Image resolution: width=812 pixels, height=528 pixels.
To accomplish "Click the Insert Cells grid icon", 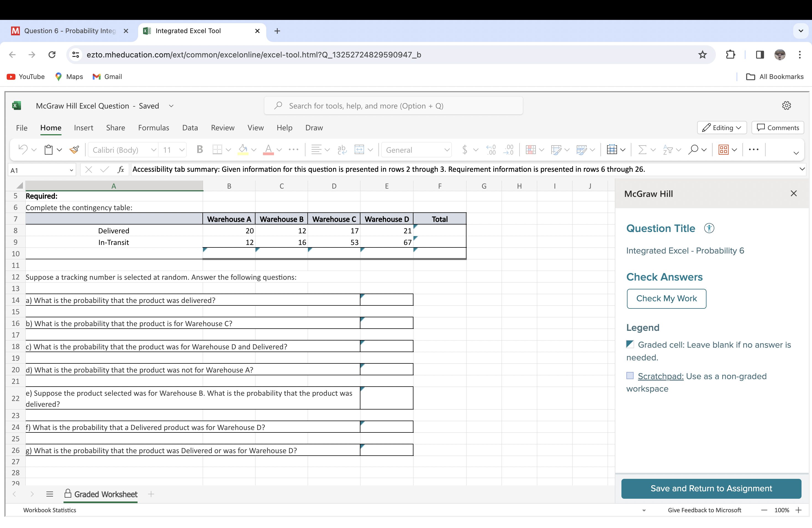I will [612, 150].
